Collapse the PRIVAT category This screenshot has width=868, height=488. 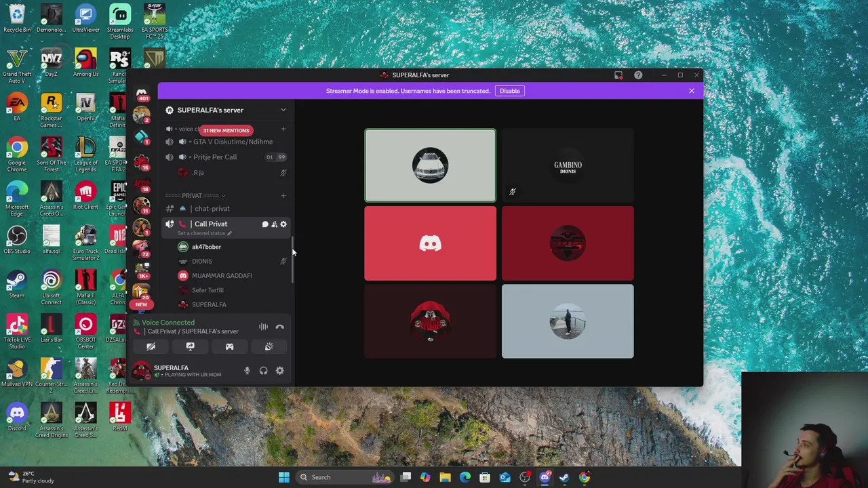point(195,196)
